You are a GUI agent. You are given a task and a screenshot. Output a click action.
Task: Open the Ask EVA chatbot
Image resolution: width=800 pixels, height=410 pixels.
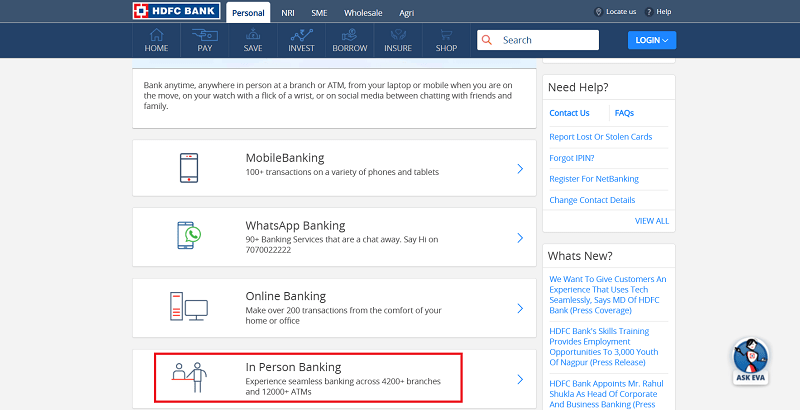(x=751, y=361)
